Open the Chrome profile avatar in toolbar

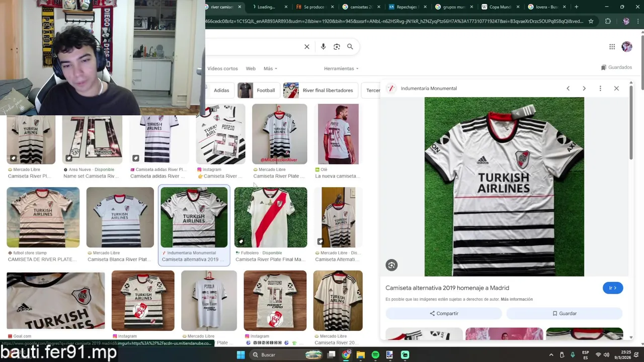[626, 21]
